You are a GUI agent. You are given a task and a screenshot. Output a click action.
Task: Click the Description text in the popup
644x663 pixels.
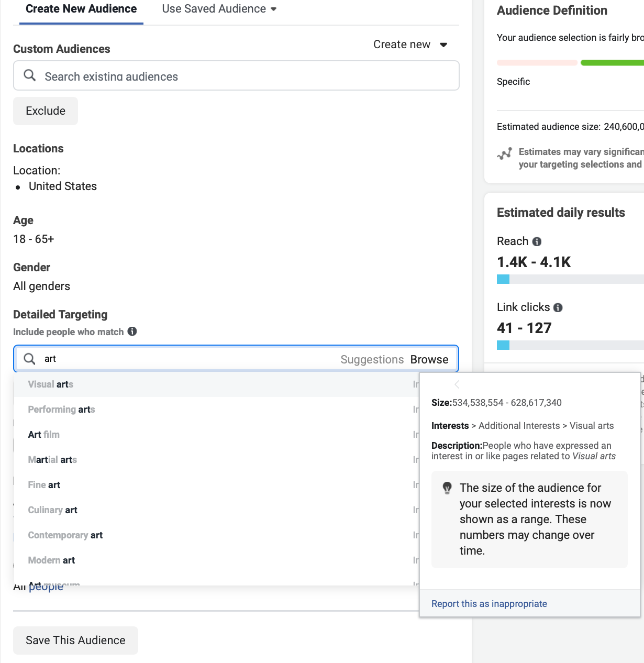click(524, 451)
